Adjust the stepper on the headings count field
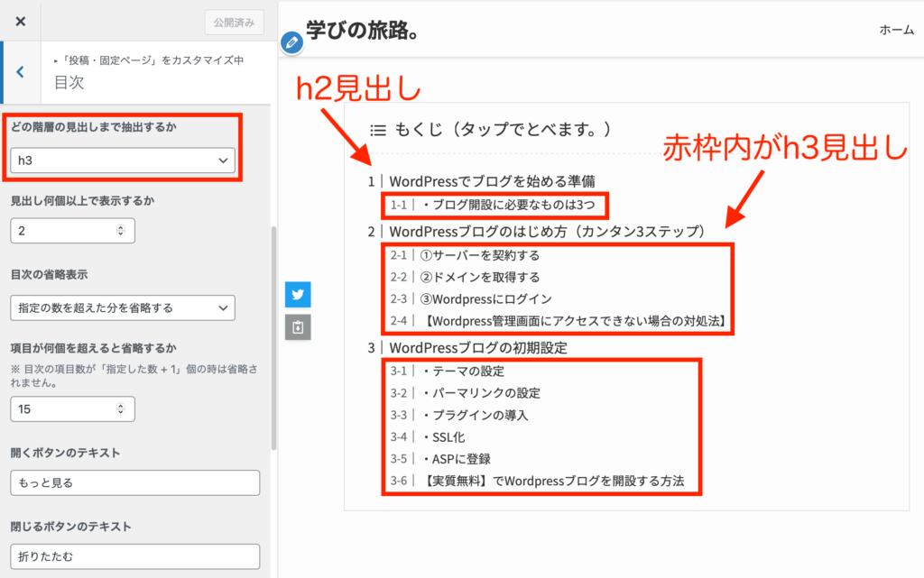Image resolution: width=924 pixels, height=578 pixels. [x=121, y=231]
